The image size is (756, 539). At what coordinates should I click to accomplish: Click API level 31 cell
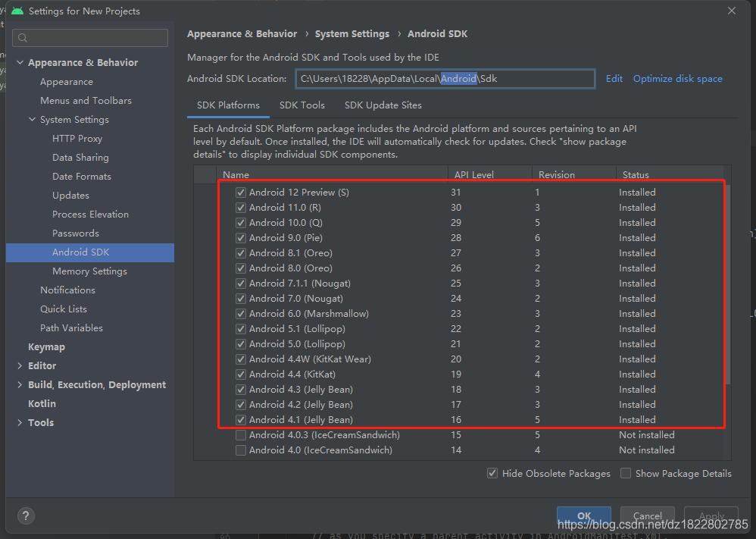point(455,193)
